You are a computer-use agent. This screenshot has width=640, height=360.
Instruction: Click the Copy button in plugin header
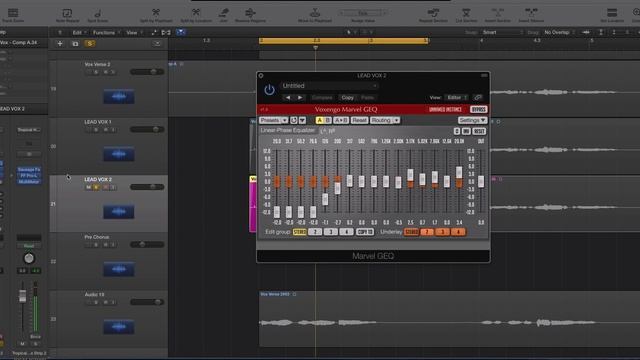coord(348,98)
